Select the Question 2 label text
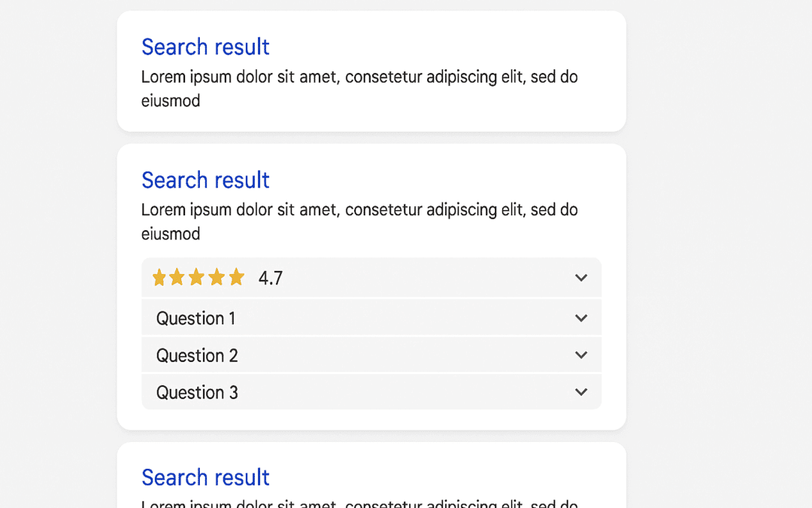 197,355
